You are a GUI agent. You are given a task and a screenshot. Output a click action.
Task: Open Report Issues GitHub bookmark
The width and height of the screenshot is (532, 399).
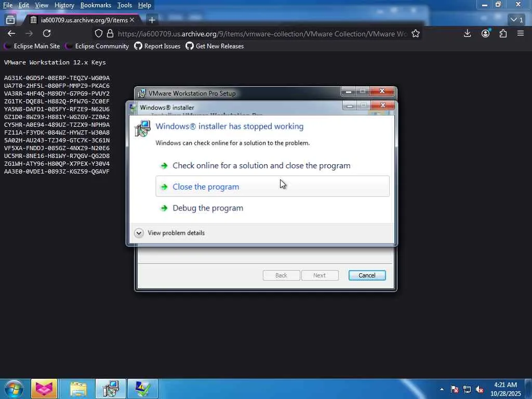point(157,46)
